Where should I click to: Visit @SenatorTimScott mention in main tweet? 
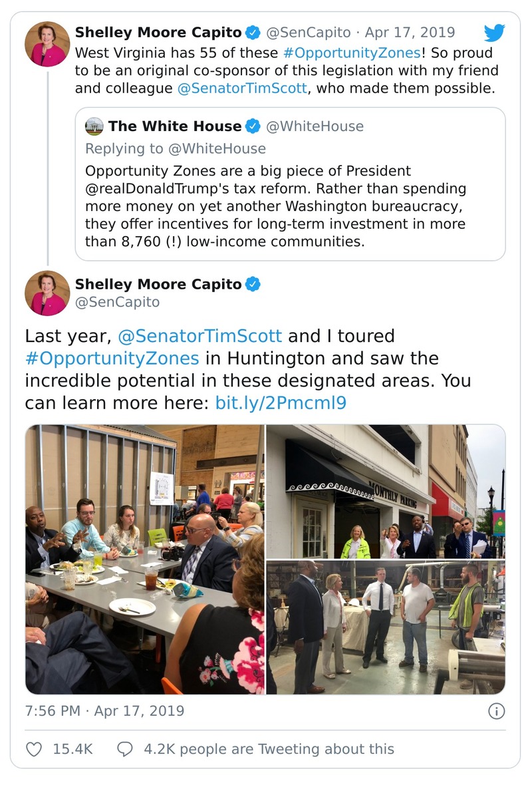tap(199, 336)
